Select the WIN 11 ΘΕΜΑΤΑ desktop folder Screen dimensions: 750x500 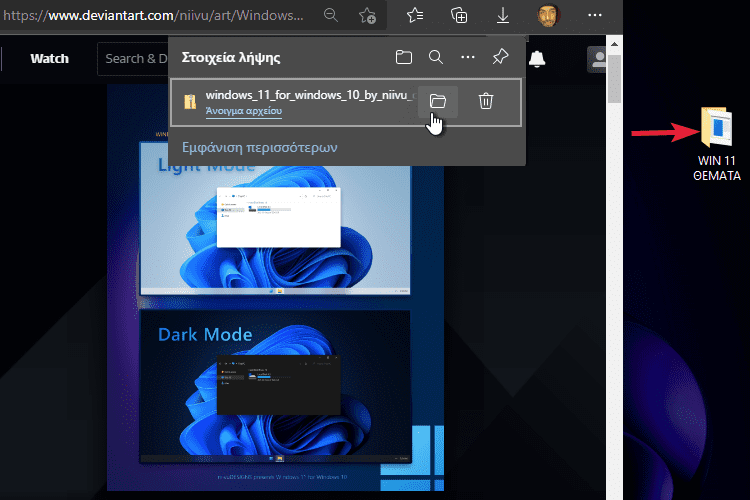(717, 144)
